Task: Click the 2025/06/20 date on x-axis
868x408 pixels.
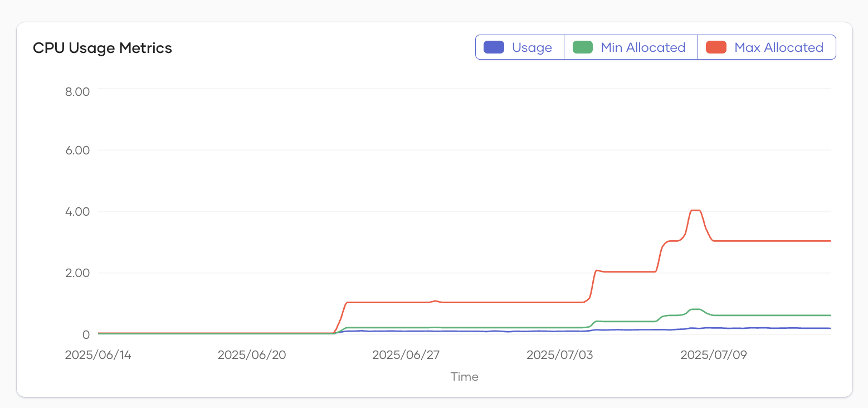Action: pyautogui.click(x=252, y=355)
